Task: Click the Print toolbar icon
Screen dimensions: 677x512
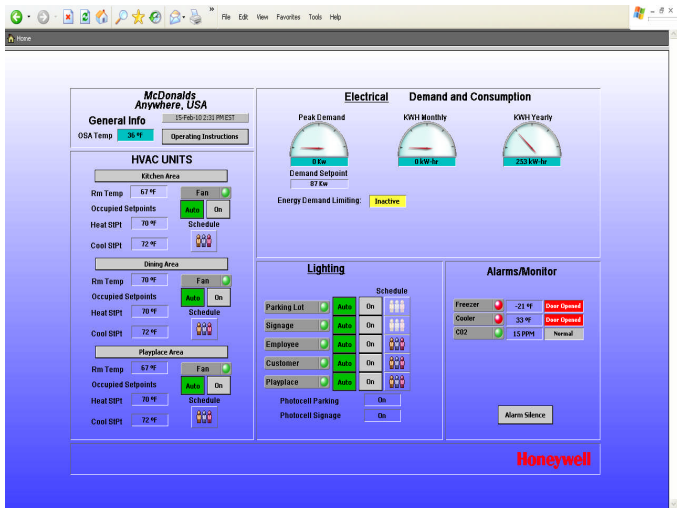Action: coord(196,17)
